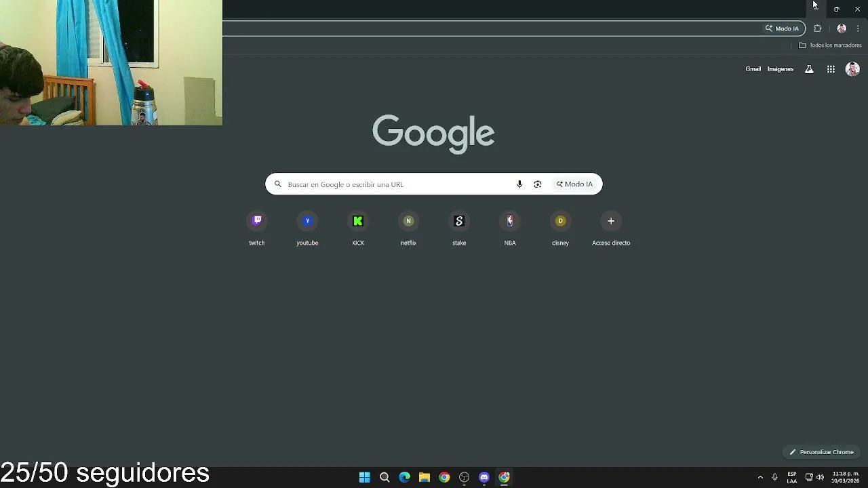Open OBS Studio from taskbar
The height and width of the screenshot is (488, 868).
click(464, 477)
